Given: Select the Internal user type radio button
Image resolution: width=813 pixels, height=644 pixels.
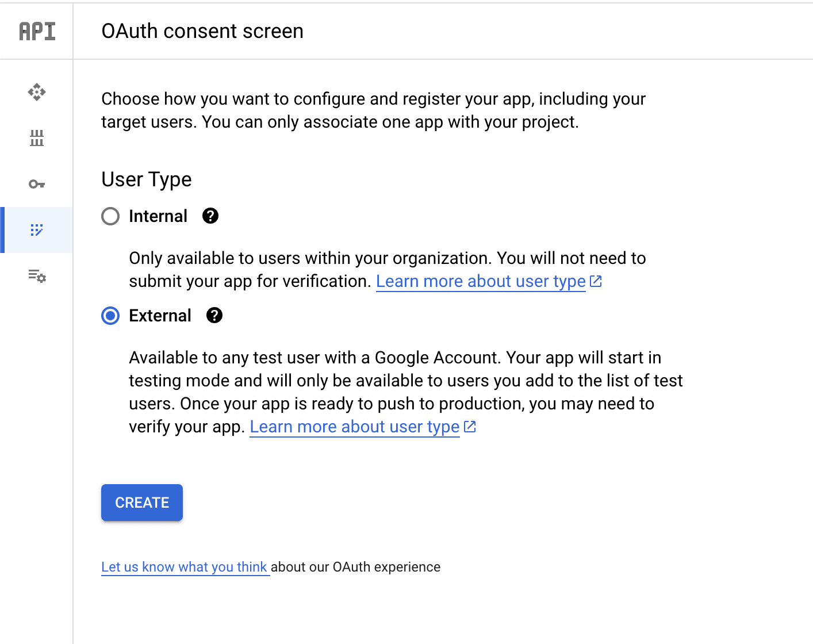Looking at the screenshot, I should [x=110, y=216].
